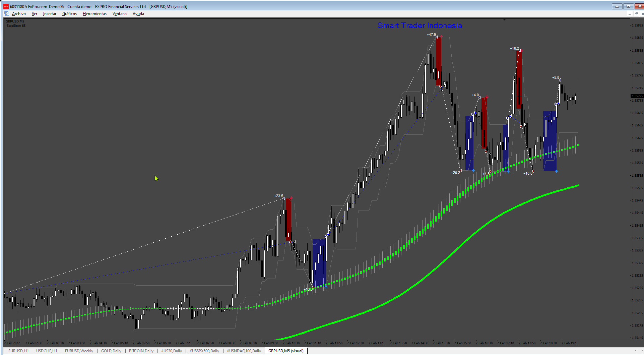Click the 1.35145 price on the scale
The image size is (644, 355).
pyautogui.click(x=637, y=338)
